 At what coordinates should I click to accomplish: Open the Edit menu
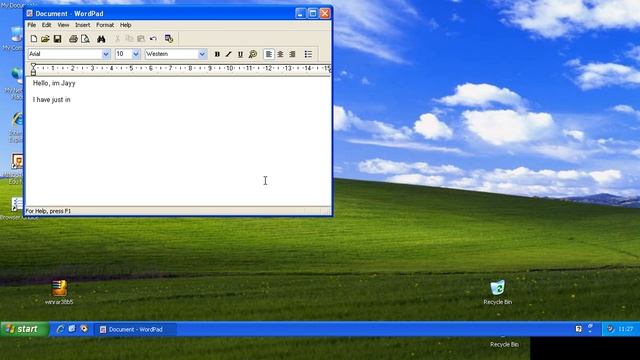point(47,25)
